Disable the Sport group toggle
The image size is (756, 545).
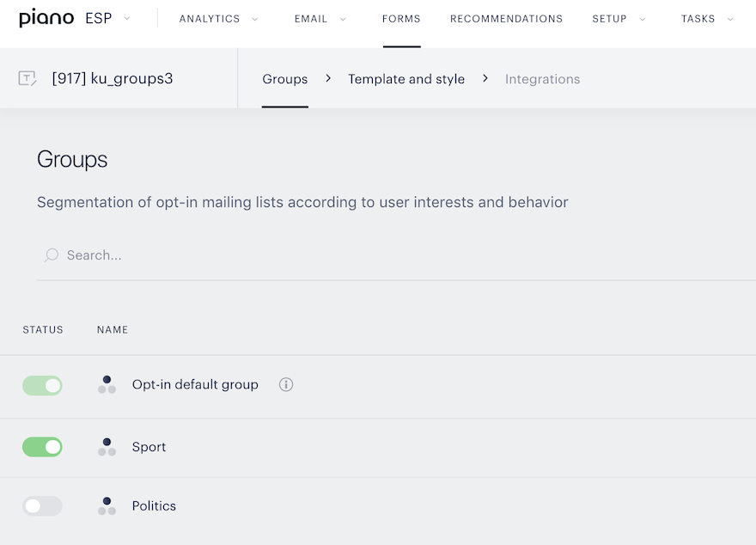point(42,447)
